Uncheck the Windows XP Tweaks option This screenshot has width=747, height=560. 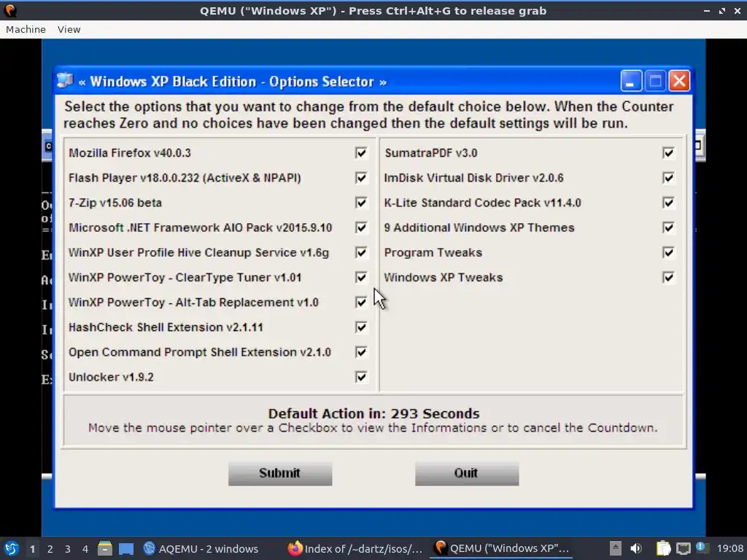coord(668,277)
